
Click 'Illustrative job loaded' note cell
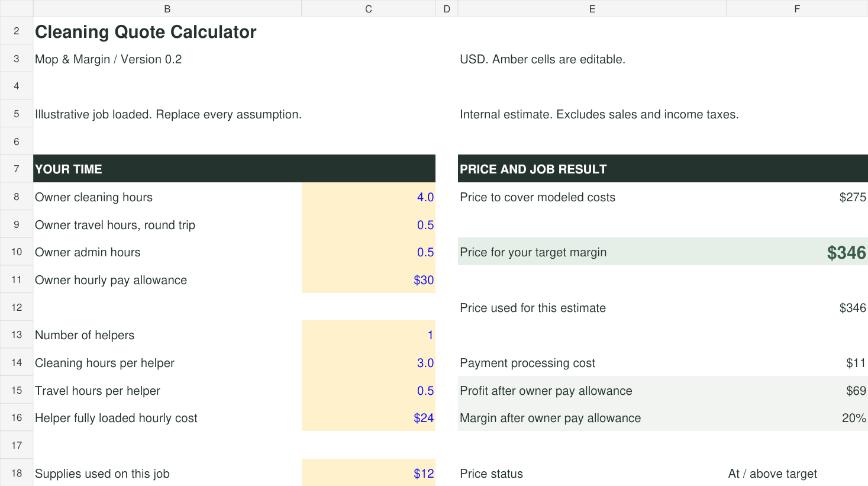[x=168, y=114]
